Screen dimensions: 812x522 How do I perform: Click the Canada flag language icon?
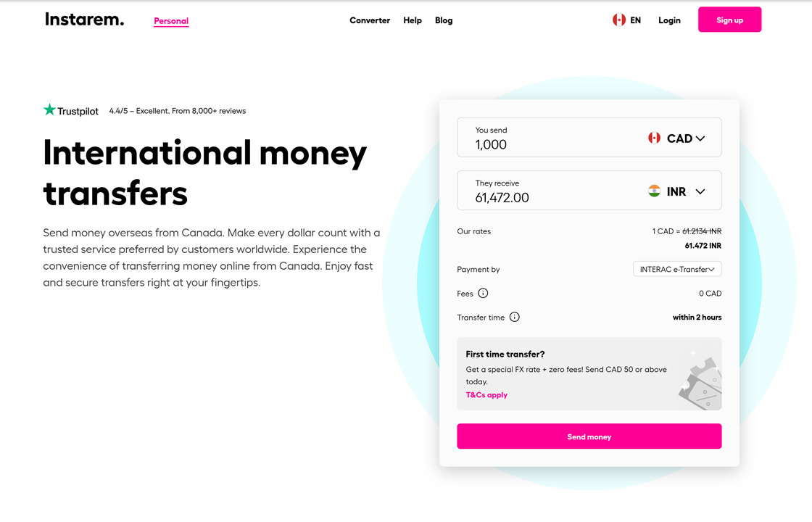(619, 20)
